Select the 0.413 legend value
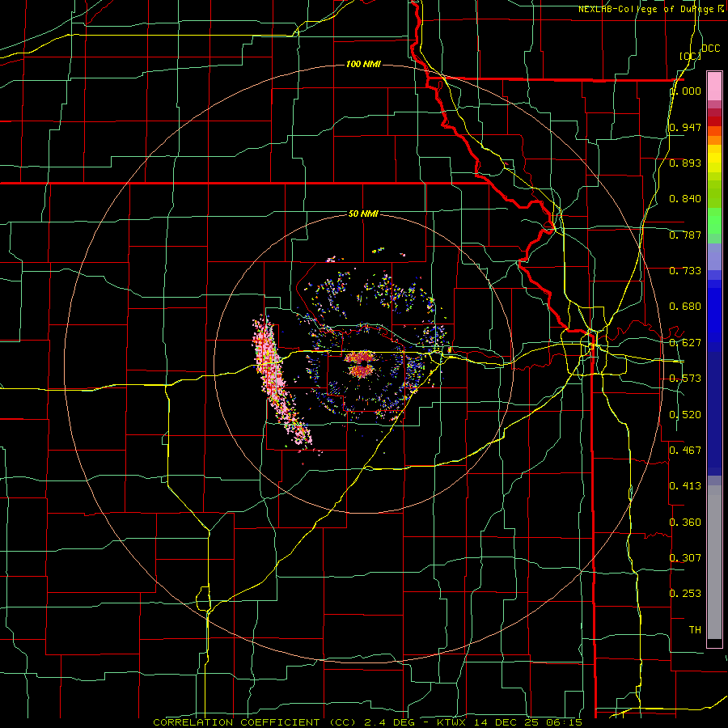Image resolution: width=728 pixels, height=728 pixels. pos(685,486)
